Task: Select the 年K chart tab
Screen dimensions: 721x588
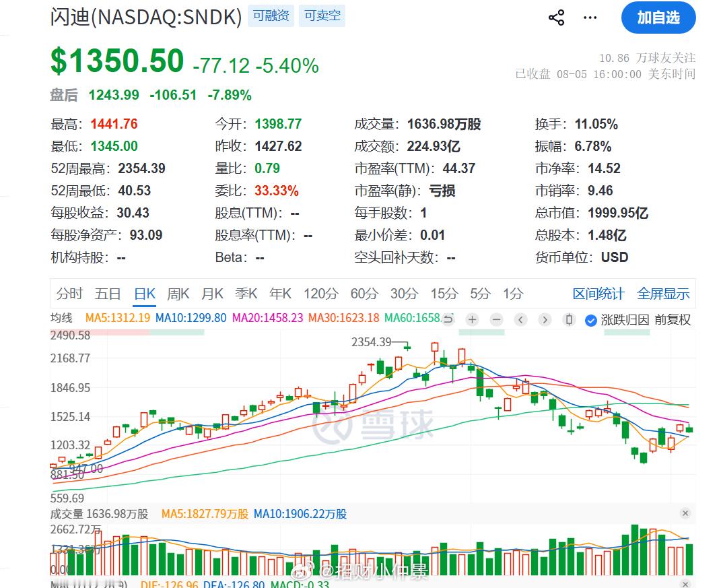Action: click(281, 294)
